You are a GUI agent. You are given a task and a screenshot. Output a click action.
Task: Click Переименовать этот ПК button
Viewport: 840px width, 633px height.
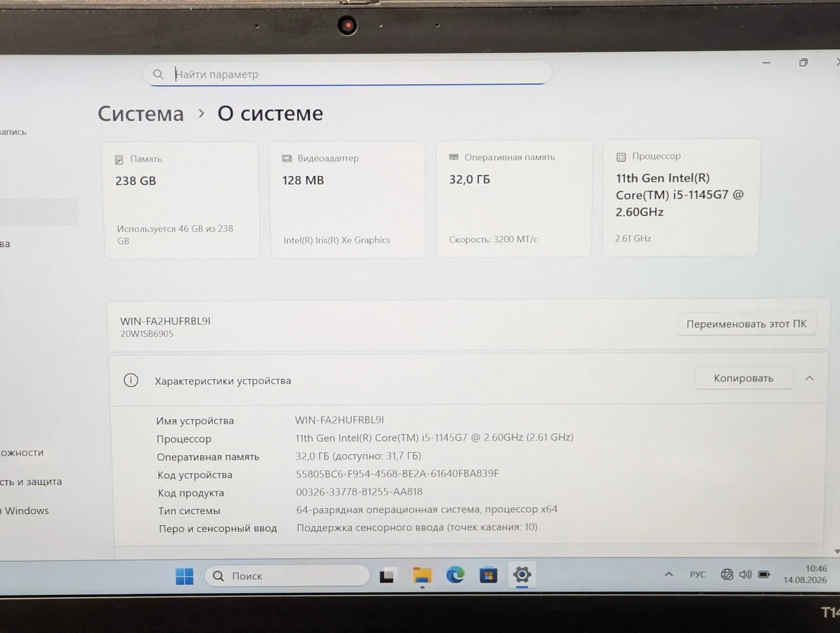pos(746,324)
